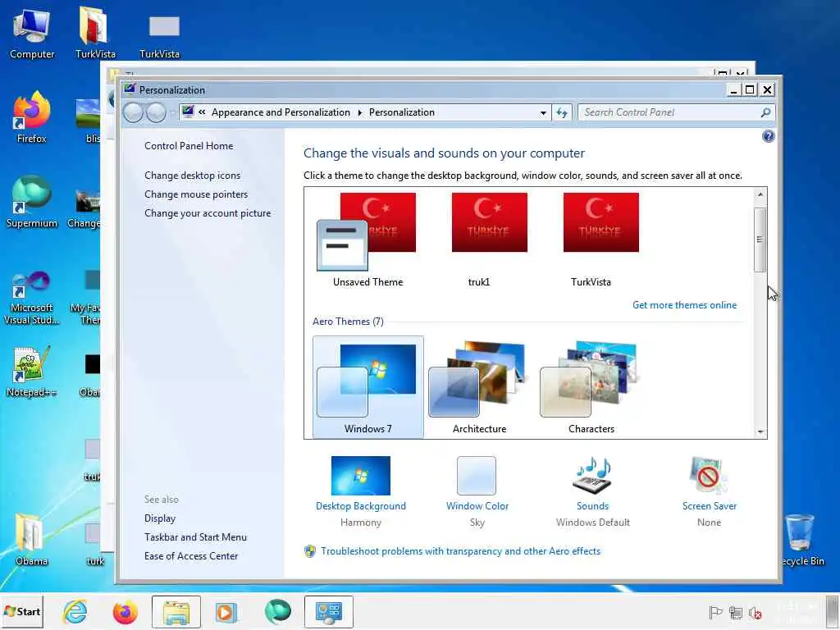
Task: Open the TurkVista theme file icon on the desktop
Action: click(159, 33)
